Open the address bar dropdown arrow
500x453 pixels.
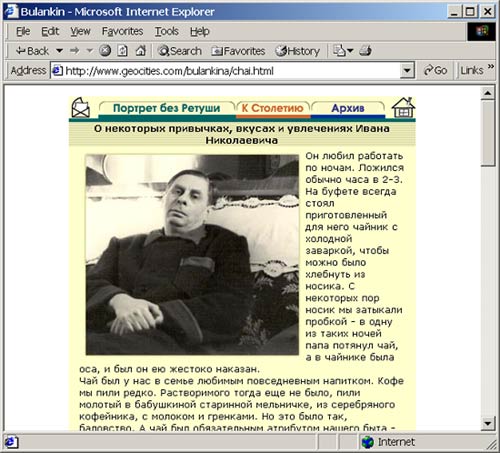tap(407, 71)
